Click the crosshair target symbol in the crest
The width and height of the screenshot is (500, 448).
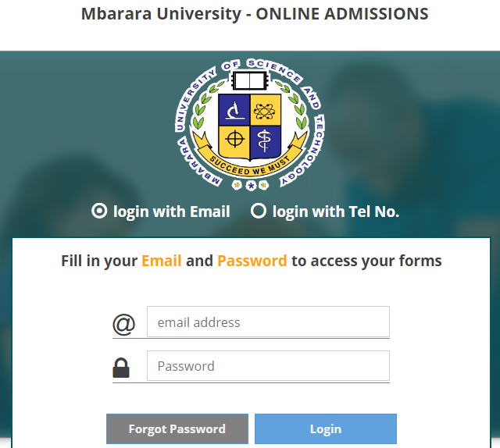234,140
